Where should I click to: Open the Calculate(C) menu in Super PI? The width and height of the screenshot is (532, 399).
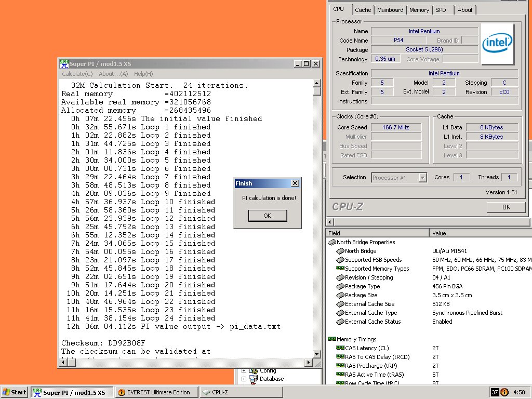coord(77,74)
